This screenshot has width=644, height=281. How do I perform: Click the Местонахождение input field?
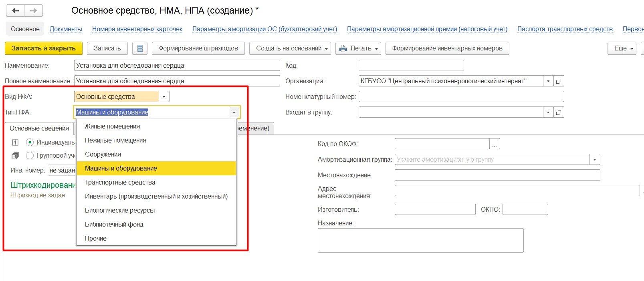[497, 175]
